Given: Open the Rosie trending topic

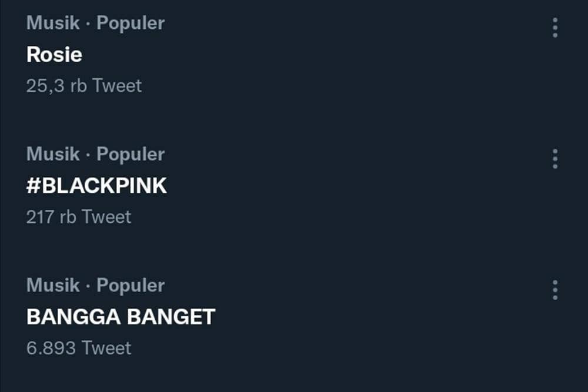Looking at the screenshot, I should coord(54,55).
